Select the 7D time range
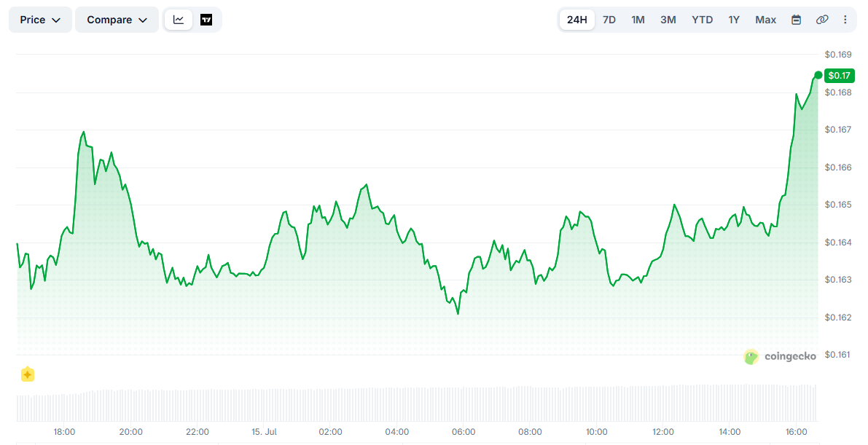The width and height of the screenshot is (868, 445). tap(609, 20)
